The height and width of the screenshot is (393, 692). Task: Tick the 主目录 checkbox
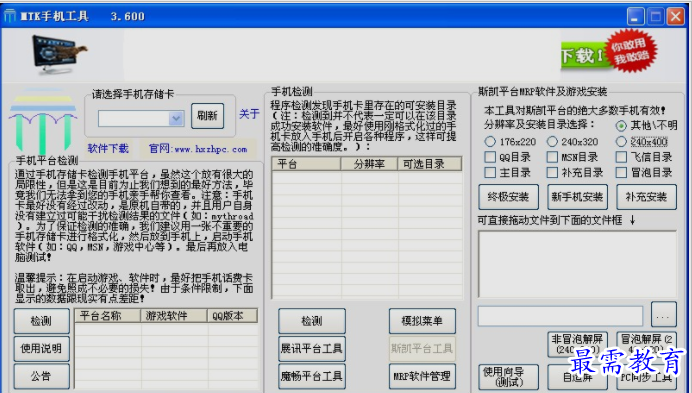[490, 173]
